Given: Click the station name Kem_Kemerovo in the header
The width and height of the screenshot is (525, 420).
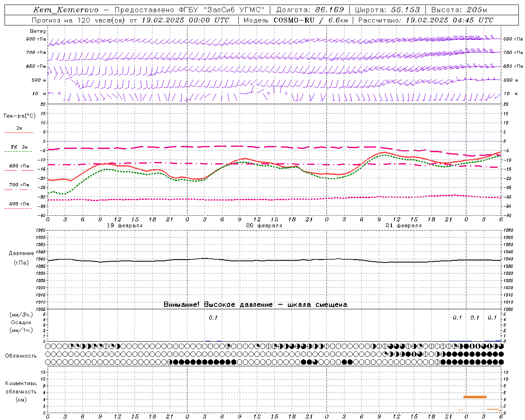Looking at the screenshot, I should pos(66,10).
